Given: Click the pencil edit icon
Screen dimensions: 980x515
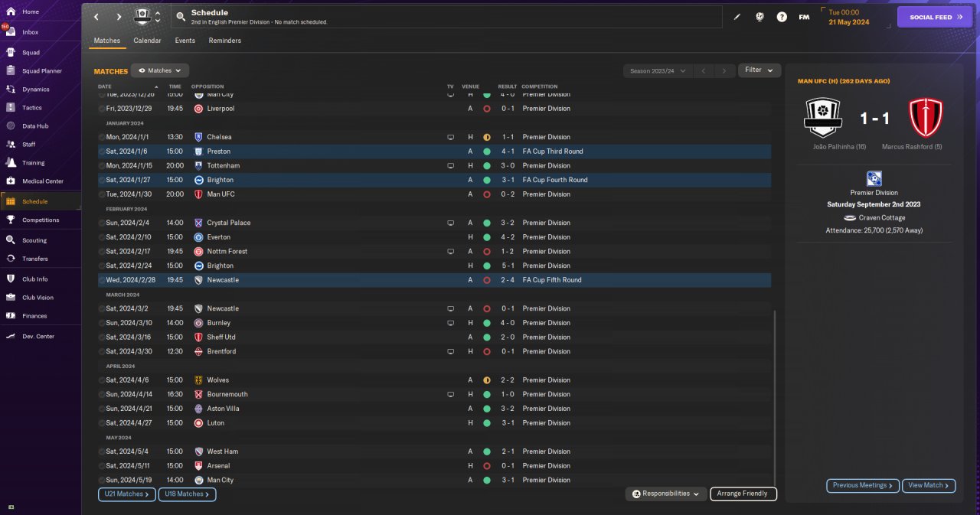Looking at the screenshot, I should pyautogui.click(x=737, y=16).
